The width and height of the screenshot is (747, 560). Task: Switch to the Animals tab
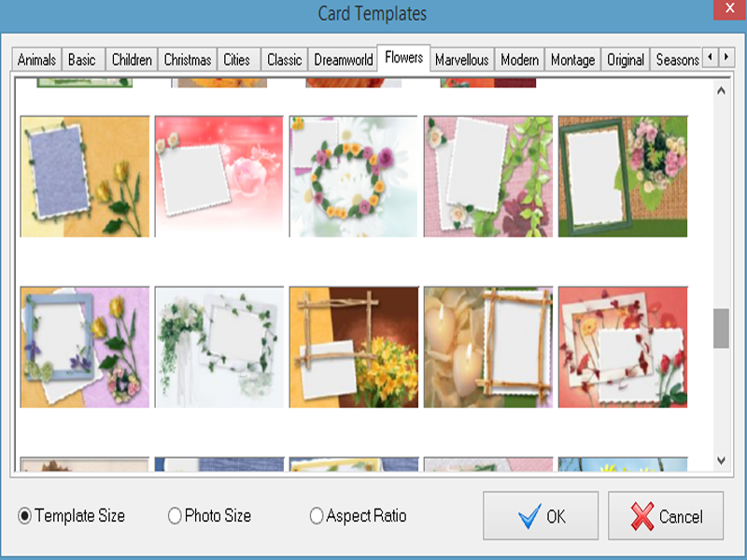pyautogui.click(x=36, y=60)
